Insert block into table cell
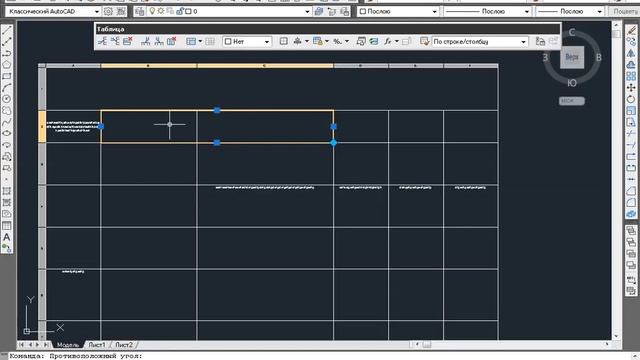640x360 pixels. [x=361, y=41]
